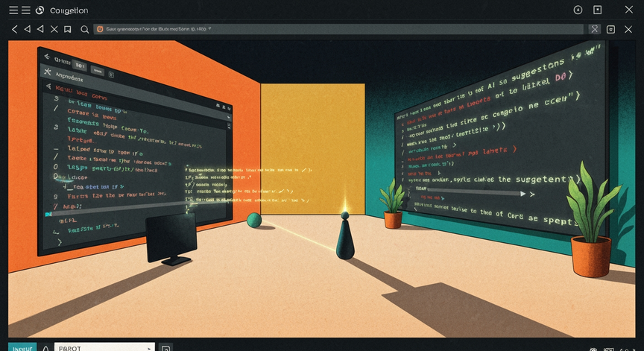Click the triangle arrow beside the X stop icon
The height and width of the screenshot is (351, 644).
click(40, 29)
